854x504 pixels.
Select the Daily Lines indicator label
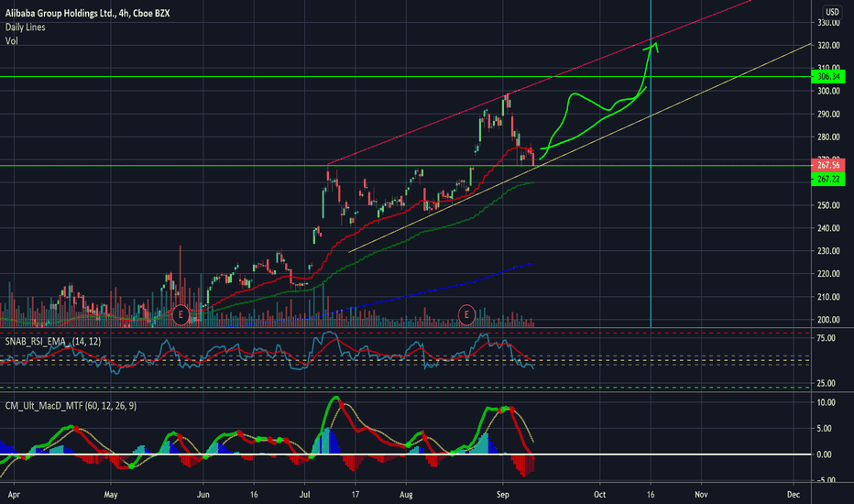(x=25, y=27)
